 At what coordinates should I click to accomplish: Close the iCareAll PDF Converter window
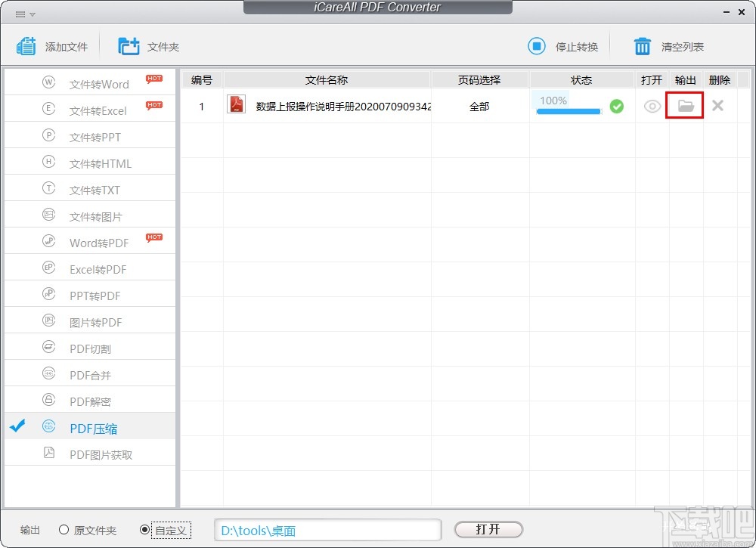coord(742,13)
